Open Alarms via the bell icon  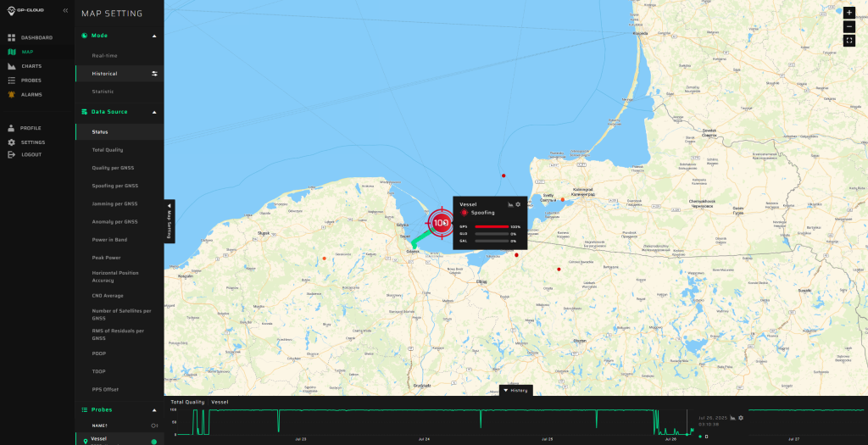tap(12, 95)
